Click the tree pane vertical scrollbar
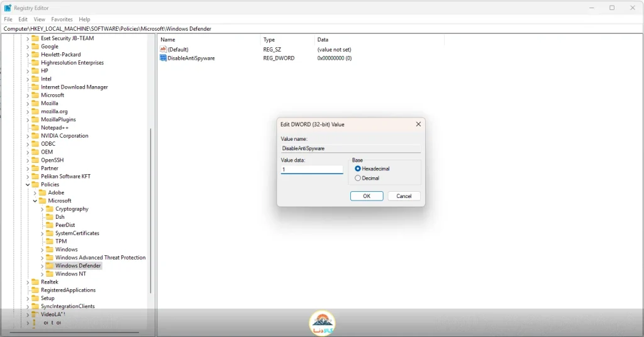Image resolution: width=644 pixels, height=337 pixels. (151, 210)
